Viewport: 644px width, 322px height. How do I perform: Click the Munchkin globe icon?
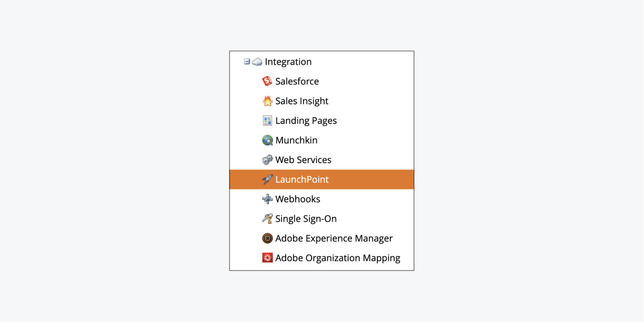267,140
